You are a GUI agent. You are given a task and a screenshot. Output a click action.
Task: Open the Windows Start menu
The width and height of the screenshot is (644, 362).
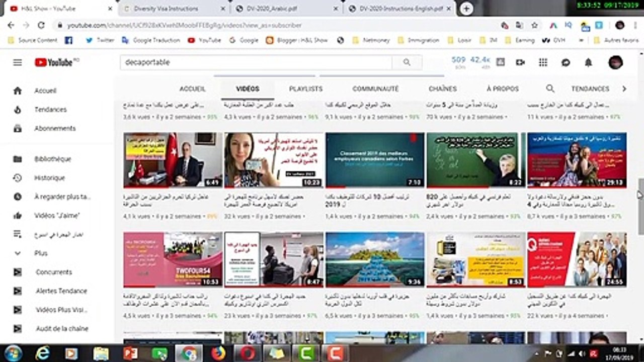pyautogui.click(x=13, y=353)
